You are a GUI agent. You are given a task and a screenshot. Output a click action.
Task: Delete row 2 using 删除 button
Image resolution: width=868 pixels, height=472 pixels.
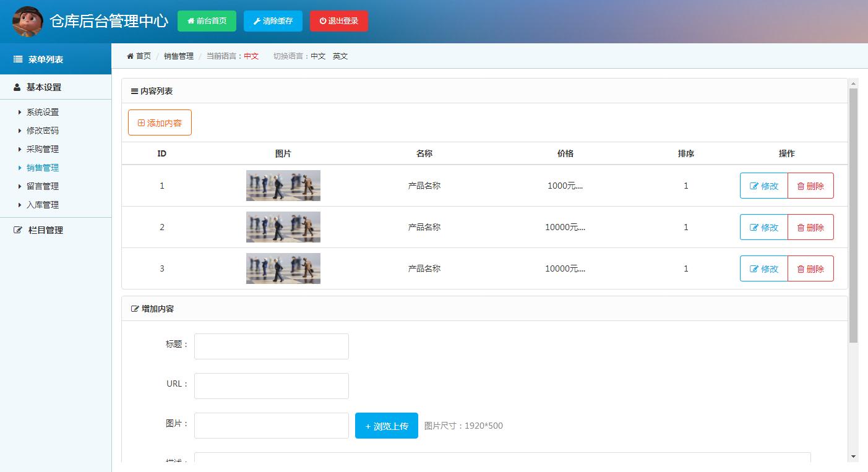pos(810,227)
